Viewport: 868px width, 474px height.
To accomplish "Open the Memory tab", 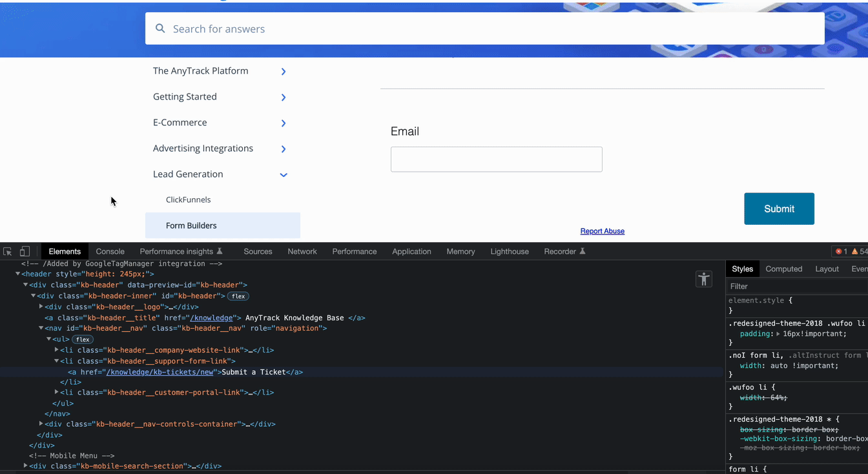I will pos(460,251).
